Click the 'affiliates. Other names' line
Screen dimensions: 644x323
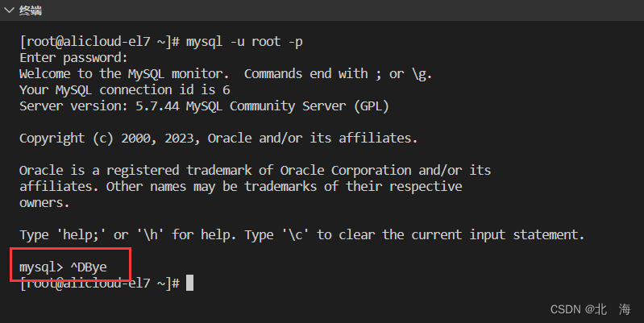point(241,186)
